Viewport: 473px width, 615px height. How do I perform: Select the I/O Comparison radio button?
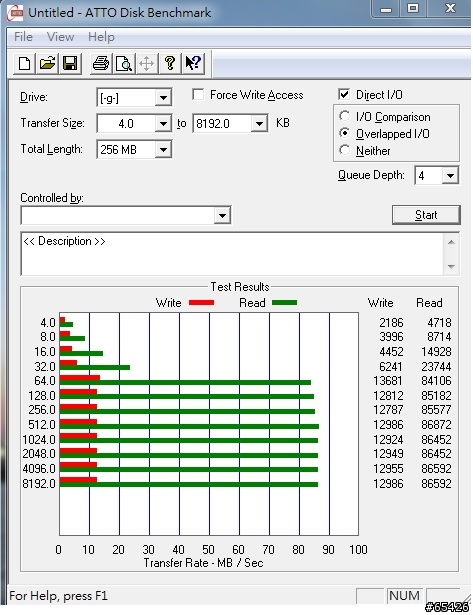[x=344, y=116]
